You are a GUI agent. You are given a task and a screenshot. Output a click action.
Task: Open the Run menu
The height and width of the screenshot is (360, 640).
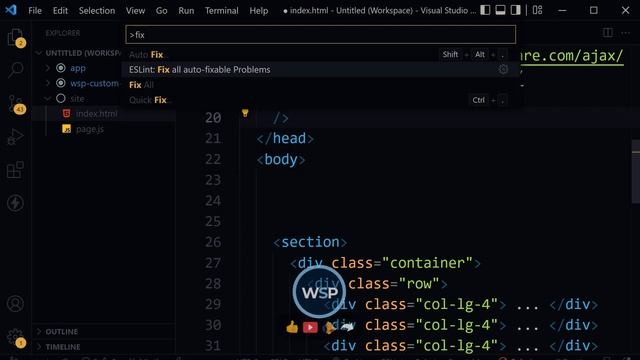coord(186,11)
